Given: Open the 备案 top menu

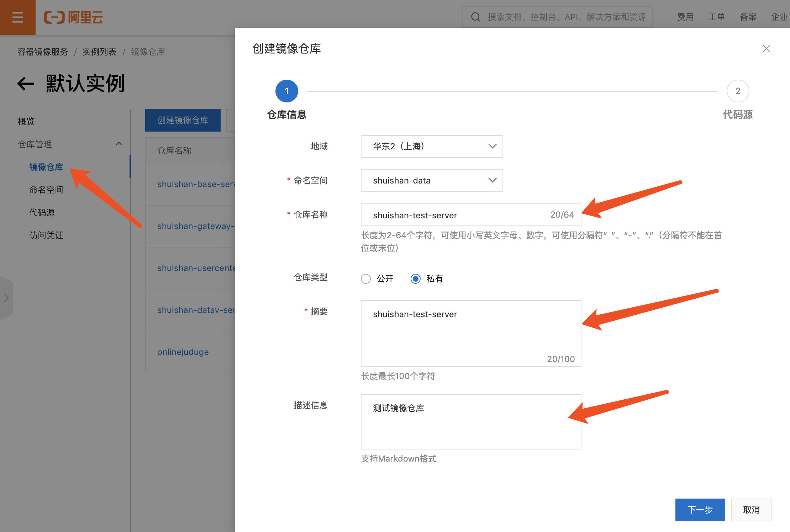Looking at the screenshot, I should coord(748,17).
